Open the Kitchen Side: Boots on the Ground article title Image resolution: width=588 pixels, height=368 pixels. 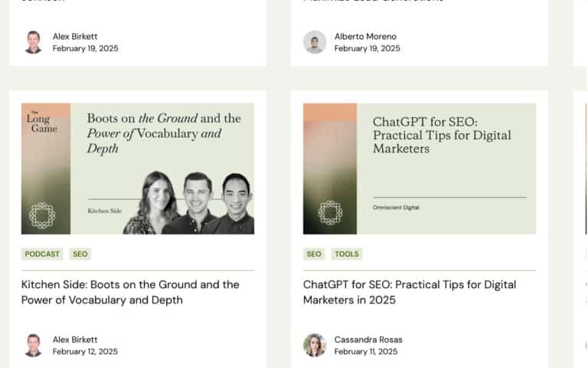[130, 292]
